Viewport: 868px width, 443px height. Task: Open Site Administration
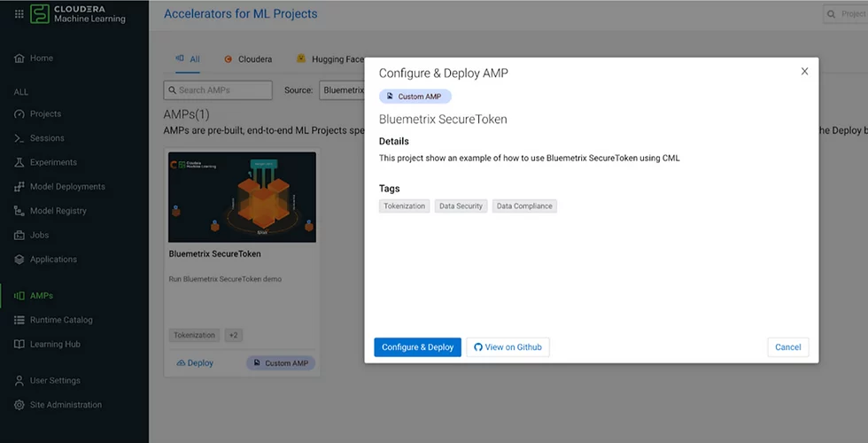66,405
